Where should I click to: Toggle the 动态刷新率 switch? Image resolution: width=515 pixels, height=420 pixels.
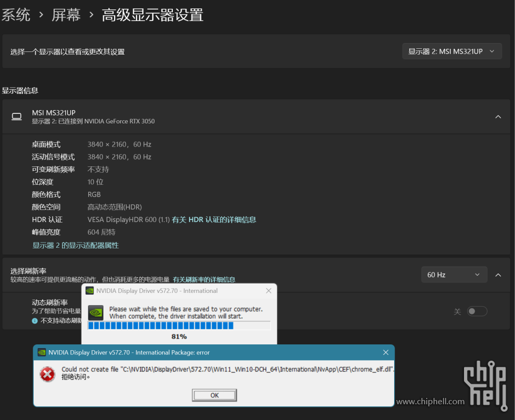477,311
